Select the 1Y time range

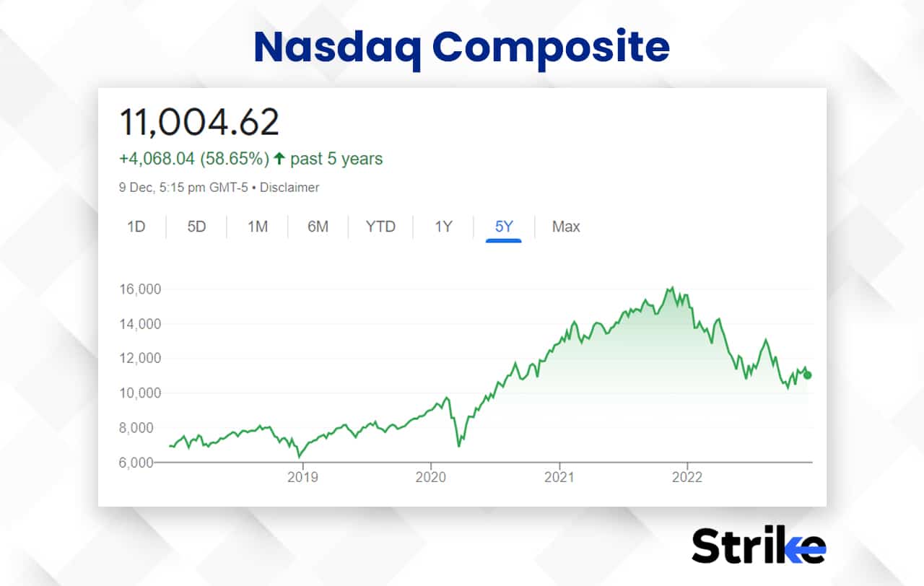(x=443, y=227)
